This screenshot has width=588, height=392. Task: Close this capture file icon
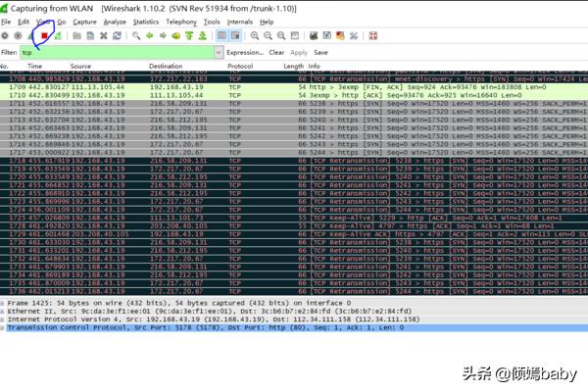click(x=104, y=36)
